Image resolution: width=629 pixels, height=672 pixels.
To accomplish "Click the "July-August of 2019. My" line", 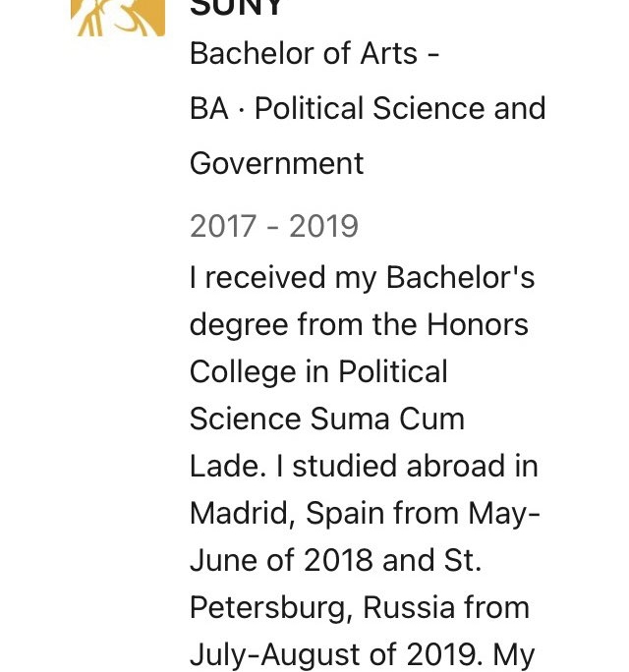I will (363, 655).
